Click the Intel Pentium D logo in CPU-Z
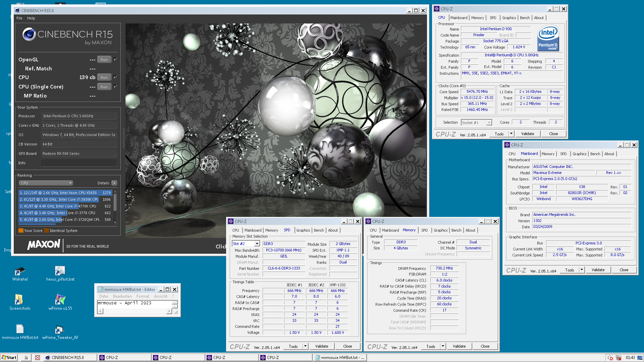Image resolution: width=644 pixels, height=362 pixels. click(x=548, y=39)
